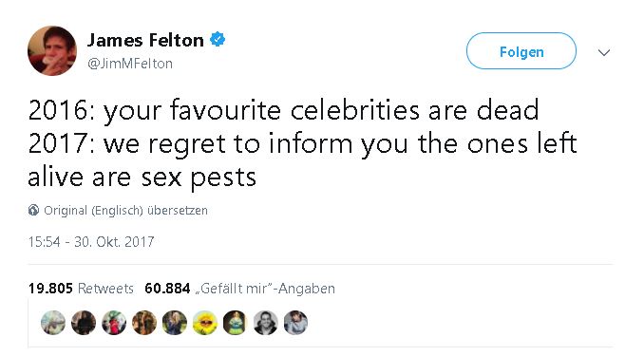Click the globe translate icon
Screen dimensions: 644x356
click(x=33, y=210)
